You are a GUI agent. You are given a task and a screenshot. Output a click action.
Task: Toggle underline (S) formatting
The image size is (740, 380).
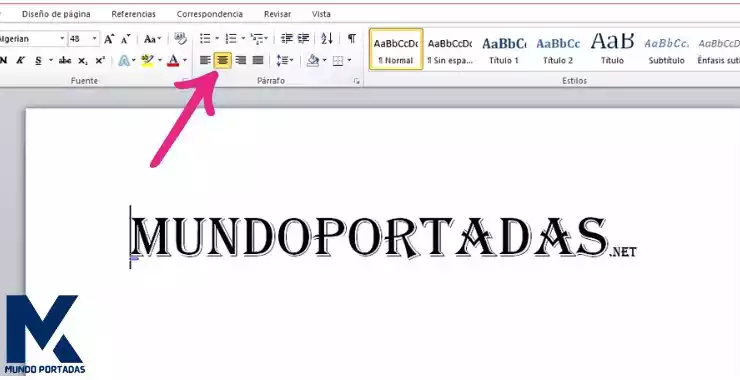(38, 60)
